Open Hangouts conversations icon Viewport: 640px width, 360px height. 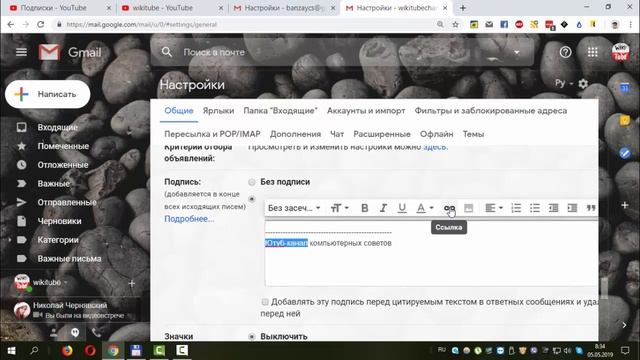click(75, 333)
